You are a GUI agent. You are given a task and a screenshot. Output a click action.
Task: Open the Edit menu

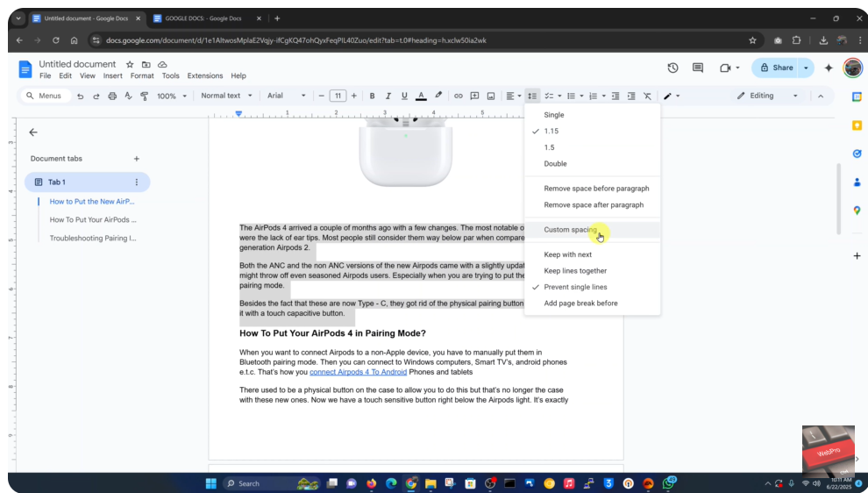66,76
